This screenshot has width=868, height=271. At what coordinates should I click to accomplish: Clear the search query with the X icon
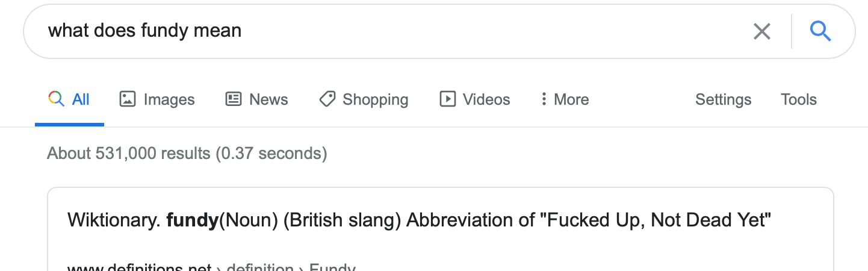click(762, 31)
